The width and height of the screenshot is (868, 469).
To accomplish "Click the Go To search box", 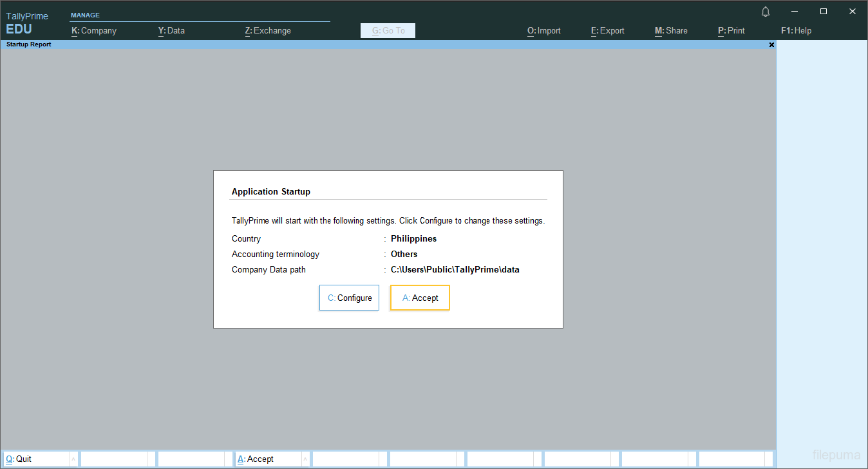I will click(x=388, y=30).
